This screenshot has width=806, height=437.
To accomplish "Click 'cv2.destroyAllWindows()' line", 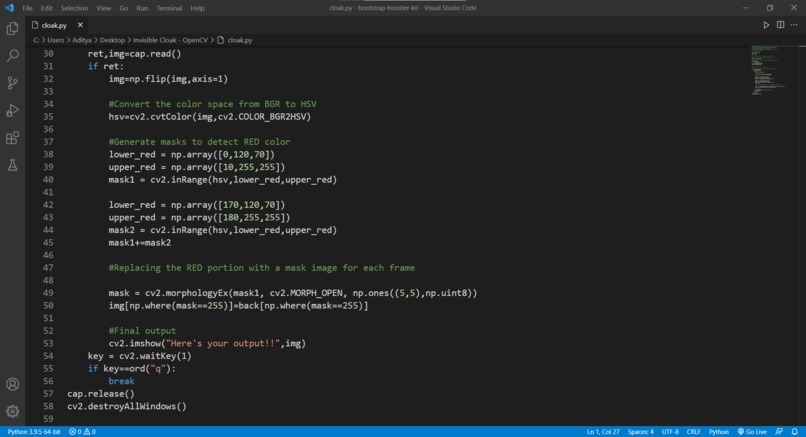I will (126, 406).
